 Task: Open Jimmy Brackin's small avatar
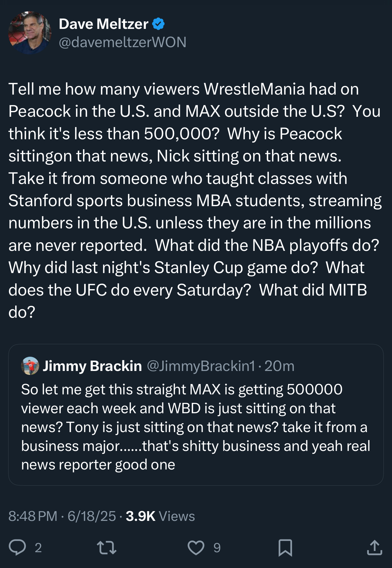(x=30, y=366)
